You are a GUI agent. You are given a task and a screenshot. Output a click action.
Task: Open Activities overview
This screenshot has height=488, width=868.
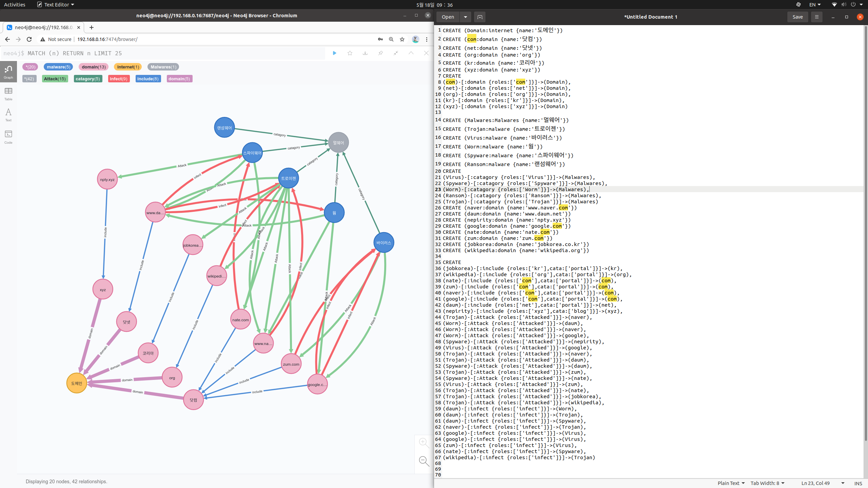point(15,5)
